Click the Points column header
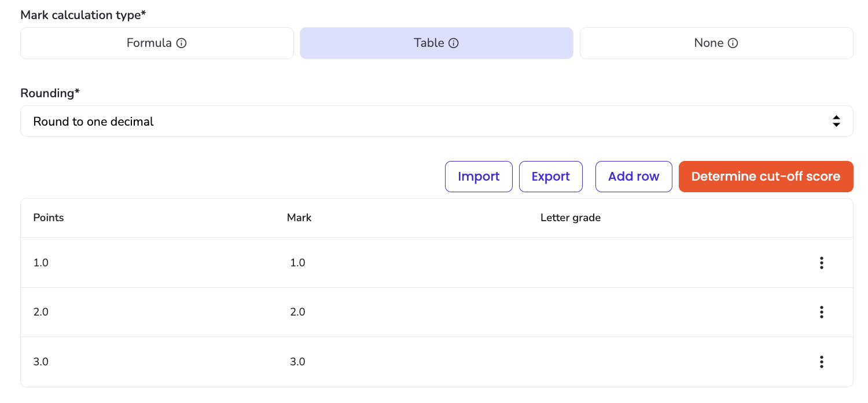This screenshot has height=403, width=868. (x=49, y=218)
